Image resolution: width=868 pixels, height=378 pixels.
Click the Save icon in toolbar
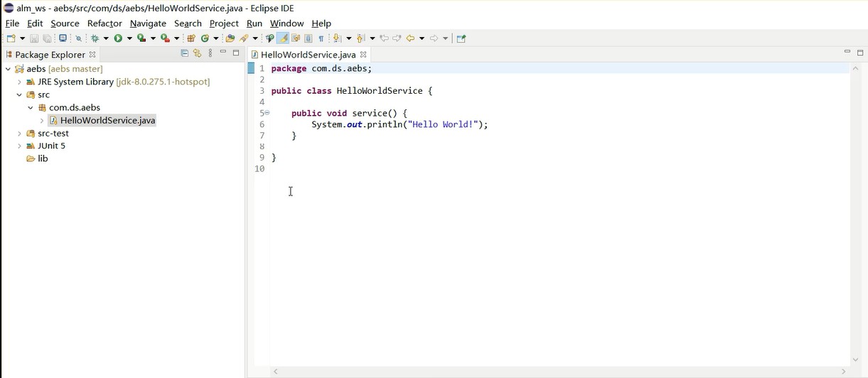coord(34,38)
